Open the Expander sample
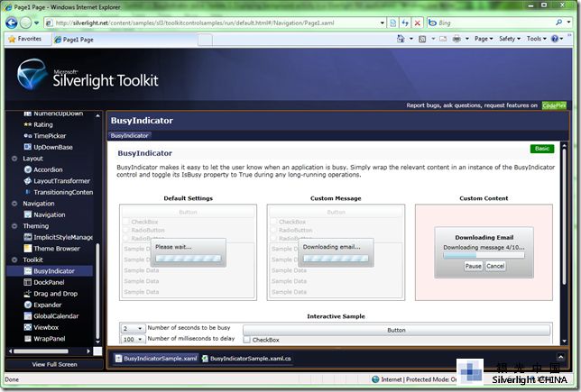This screenshot has height=392, width=581. point(48,305)
